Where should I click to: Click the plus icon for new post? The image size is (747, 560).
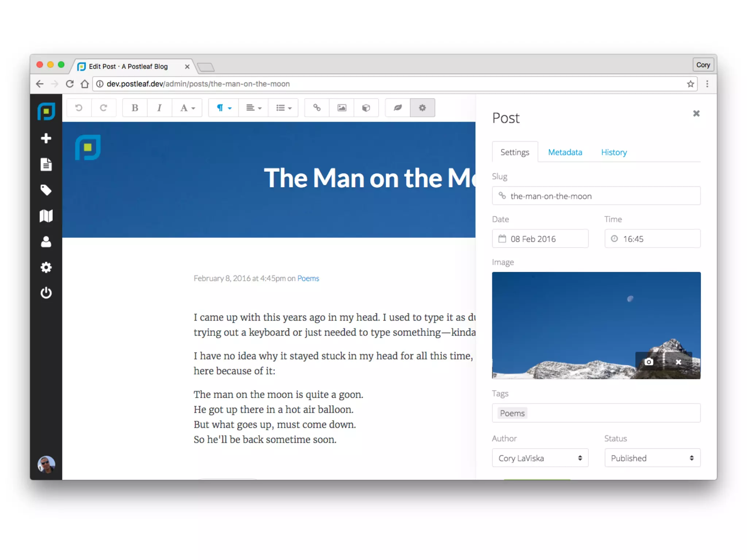[x=46, y=138]
